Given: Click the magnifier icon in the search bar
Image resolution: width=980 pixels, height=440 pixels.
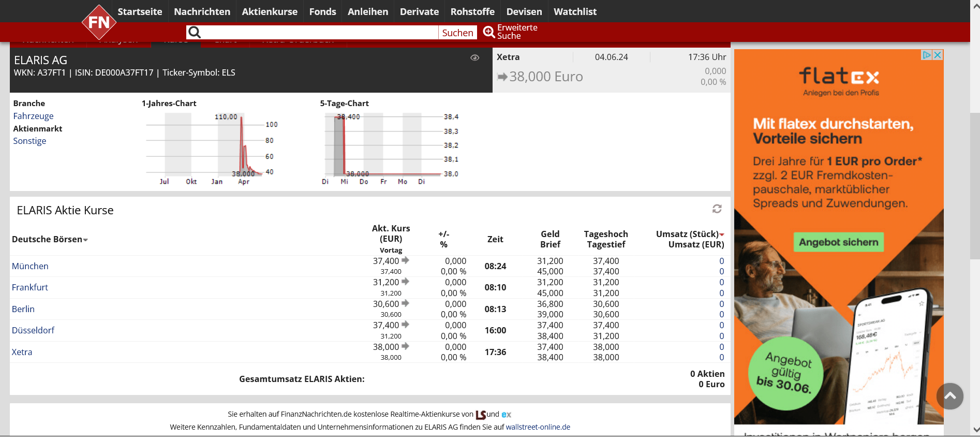Looking at the screenshot, I should pos(194,33).
